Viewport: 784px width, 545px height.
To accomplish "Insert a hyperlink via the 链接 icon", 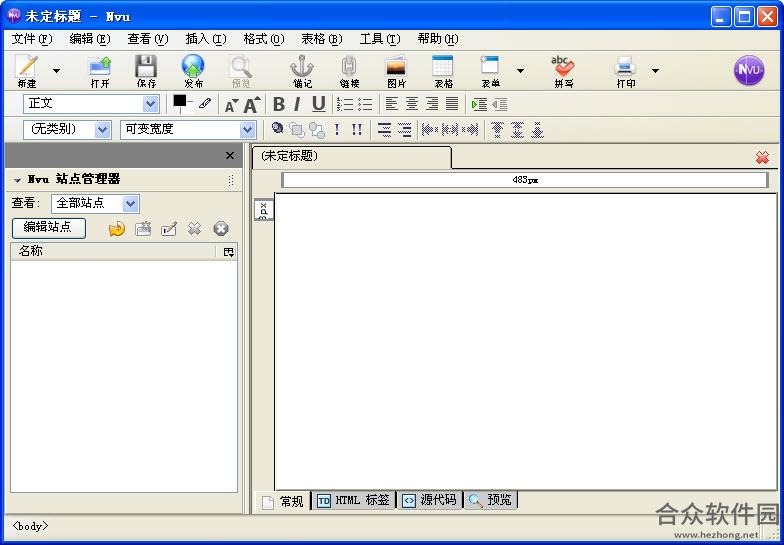I will tap(349, 71).
